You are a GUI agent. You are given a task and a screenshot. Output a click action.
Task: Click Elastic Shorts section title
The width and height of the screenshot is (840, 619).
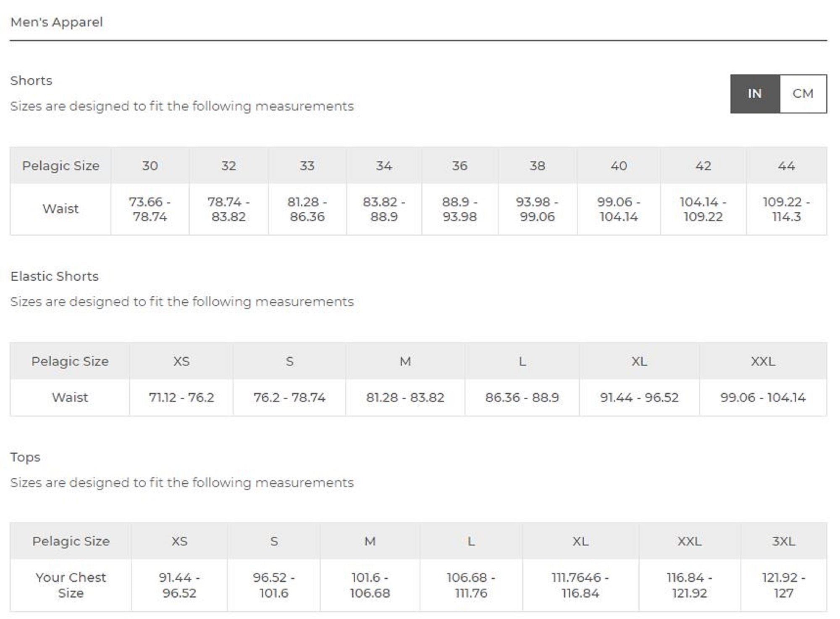coord(55,277)
